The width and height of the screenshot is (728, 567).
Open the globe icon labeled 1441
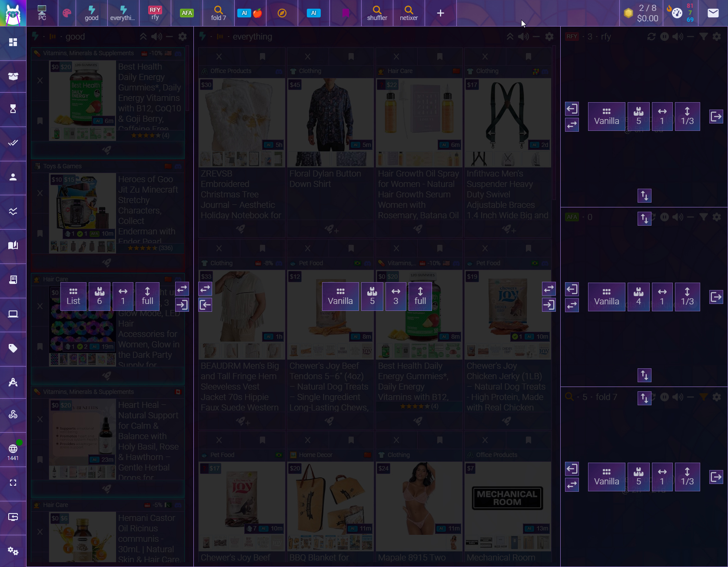tap(13, 452)
